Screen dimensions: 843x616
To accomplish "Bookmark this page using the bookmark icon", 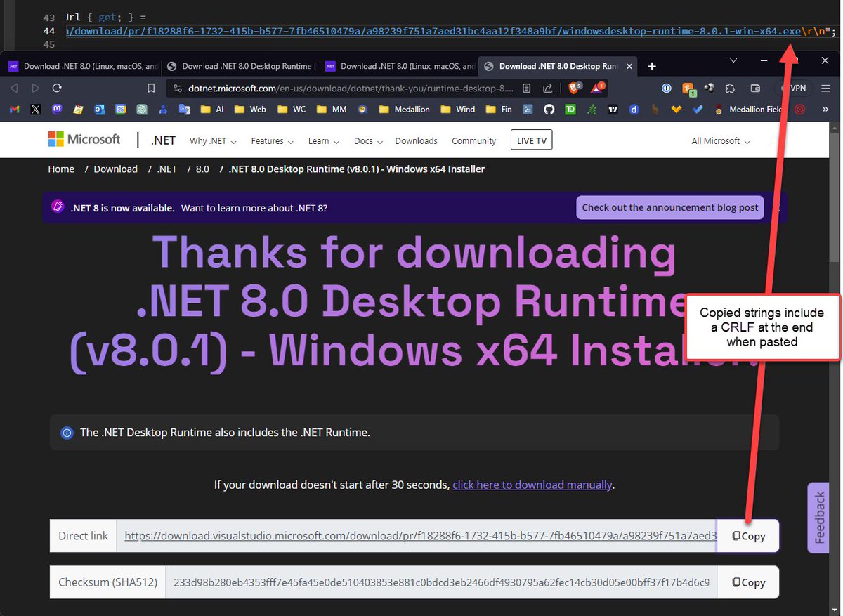I will [151, 89].
